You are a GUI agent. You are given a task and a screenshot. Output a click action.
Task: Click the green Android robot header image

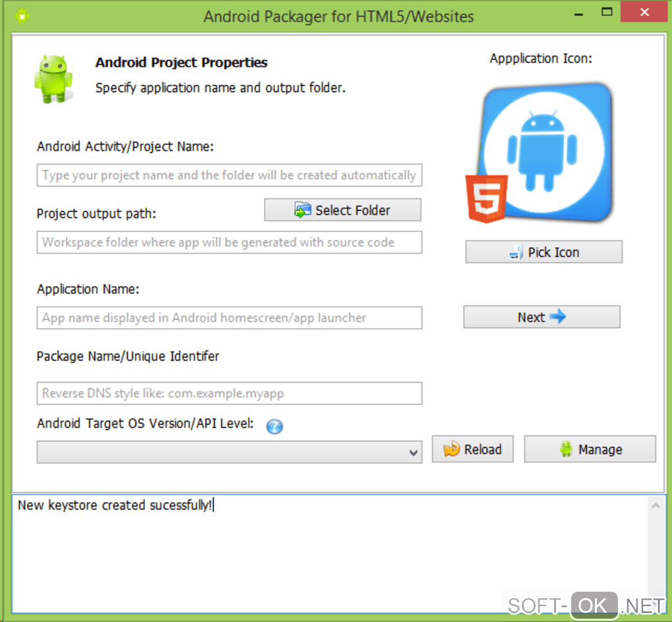pos(53,79)
